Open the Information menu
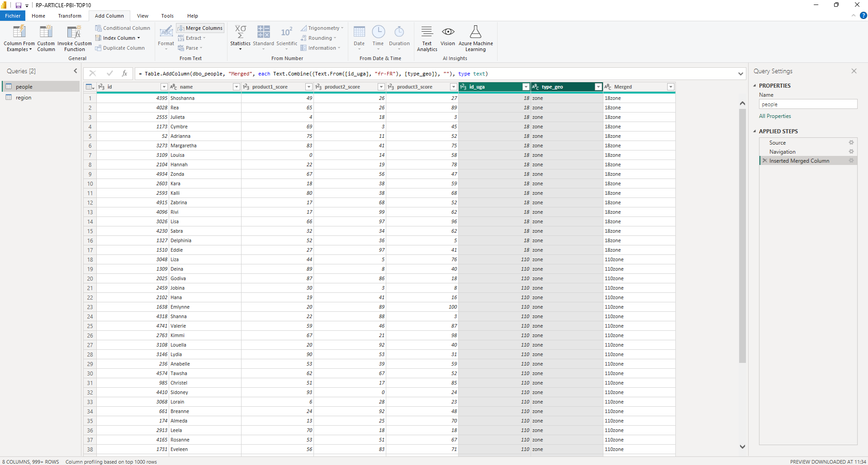Screen dimensions: 868x465 [x=320, y=48]
